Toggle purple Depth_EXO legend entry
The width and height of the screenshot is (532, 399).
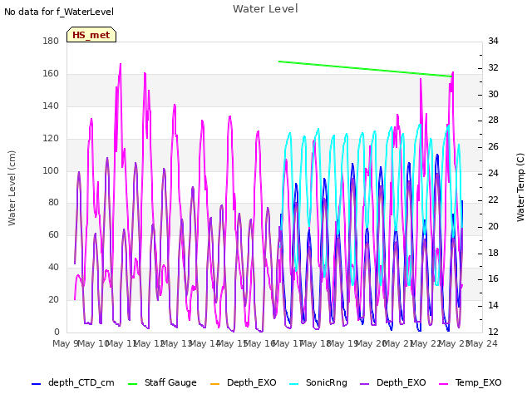pyautogui.click(x=393, y=382)
